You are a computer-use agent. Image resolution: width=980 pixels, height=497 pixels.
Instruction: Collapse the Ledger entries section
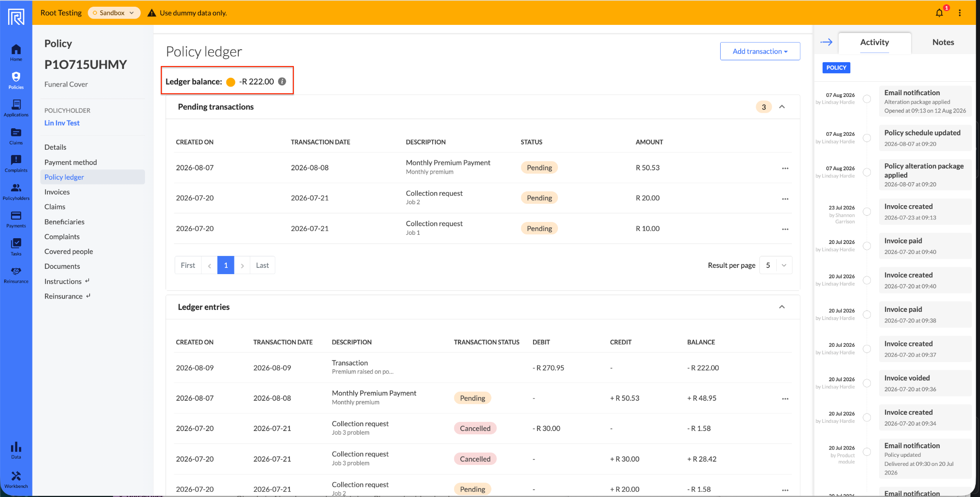point(782,307)
